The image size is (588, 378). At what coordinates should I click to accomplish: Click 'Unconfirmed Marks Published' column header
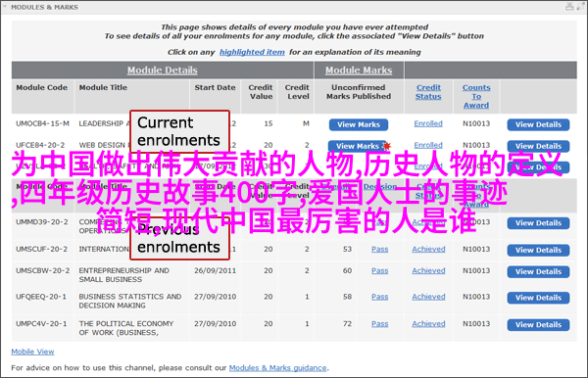tap(359, 92)
